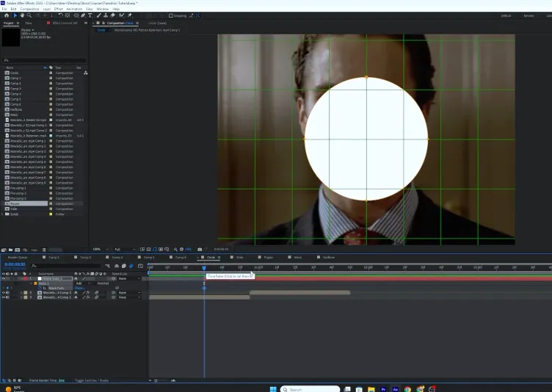The image size is (552, 392).
Task: Click the Mask Path Shape link
Action: pos(79,288)
